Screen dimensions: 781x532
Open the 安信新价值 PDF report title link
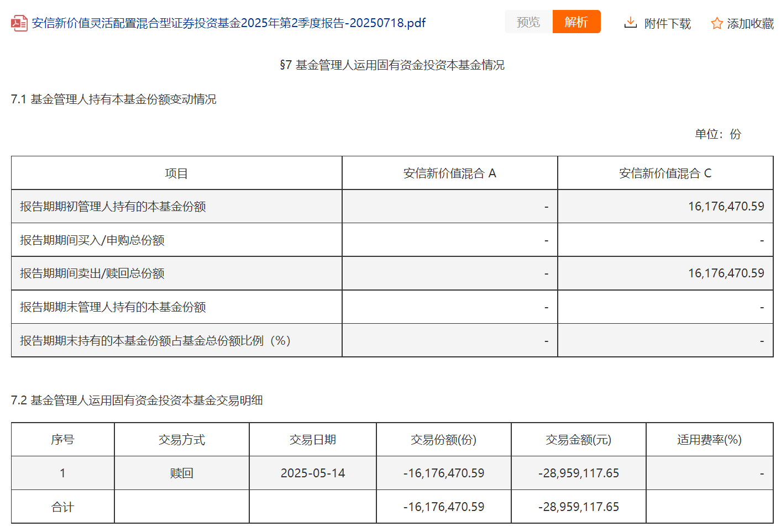228,23
